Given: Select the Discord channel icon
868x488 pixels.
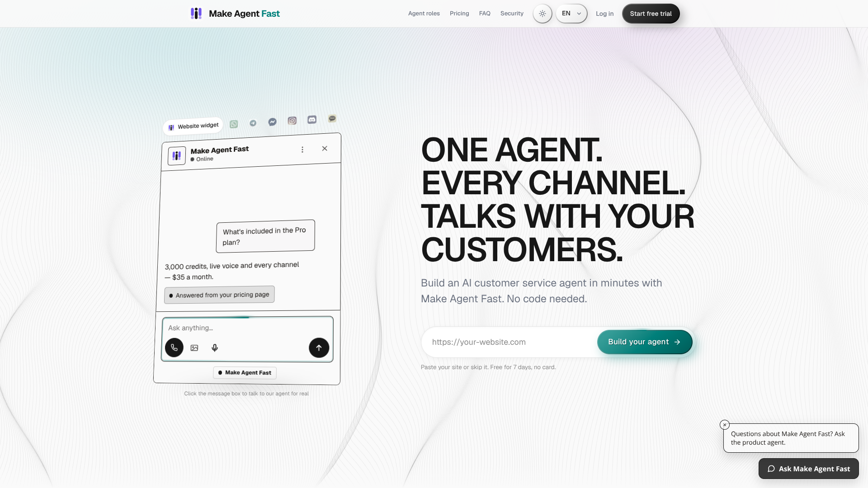Looking at the screenshot, I should tap(312, 120).
